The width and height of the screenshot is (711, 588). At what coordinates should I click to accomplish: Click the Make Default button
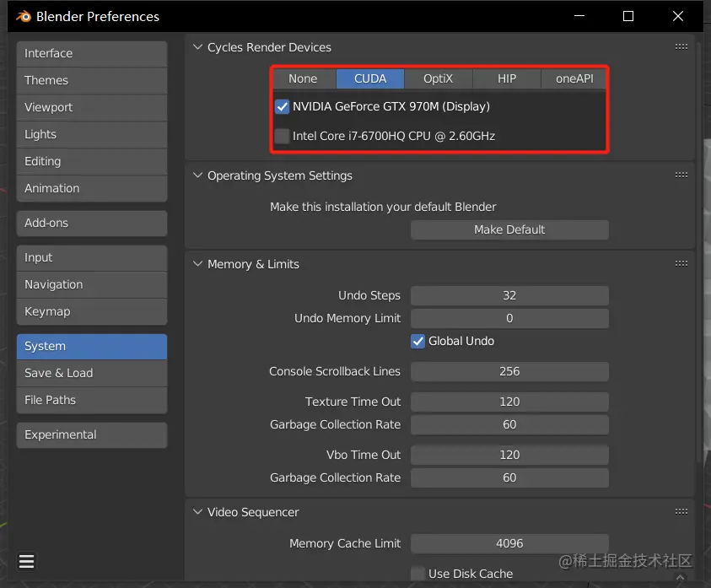point(509,230)
